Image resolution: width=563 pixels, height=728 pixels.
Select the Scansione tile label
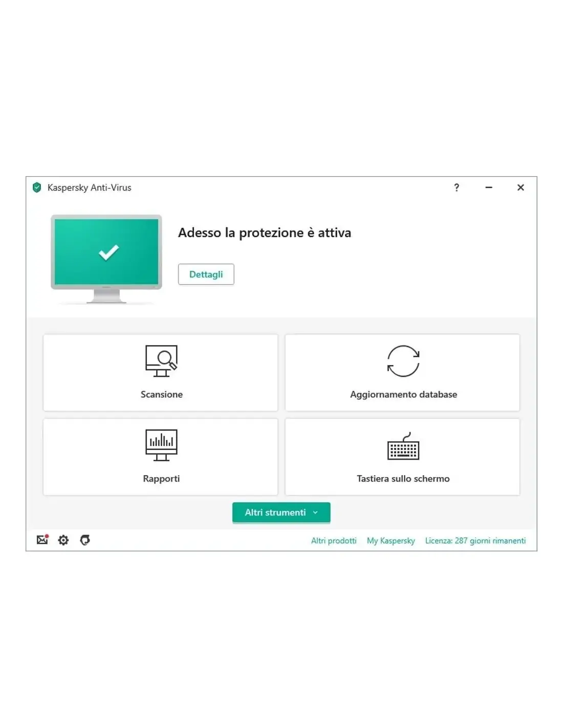point(162,394)
